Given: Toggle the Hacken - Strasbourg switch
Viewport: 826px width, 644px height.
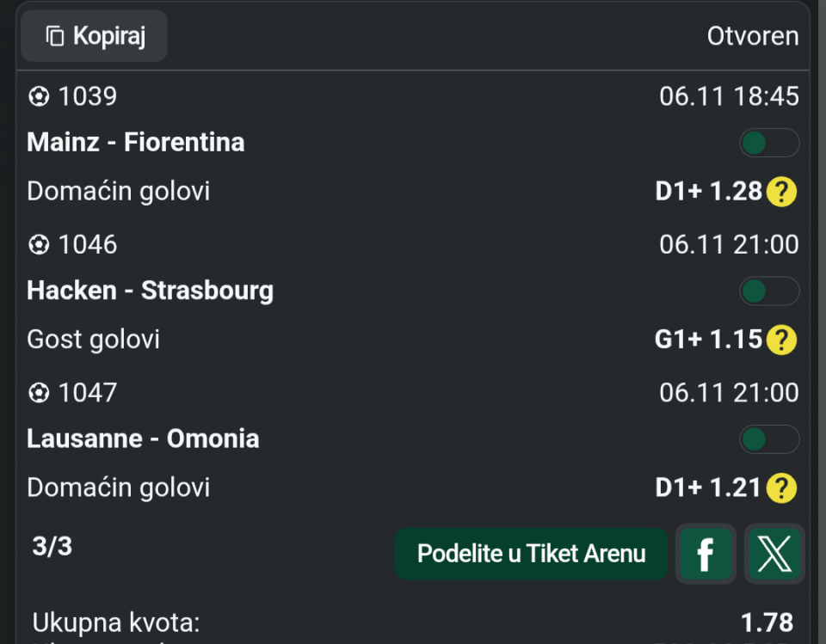Looking at the screenshot, I should (x=769, y=291).
